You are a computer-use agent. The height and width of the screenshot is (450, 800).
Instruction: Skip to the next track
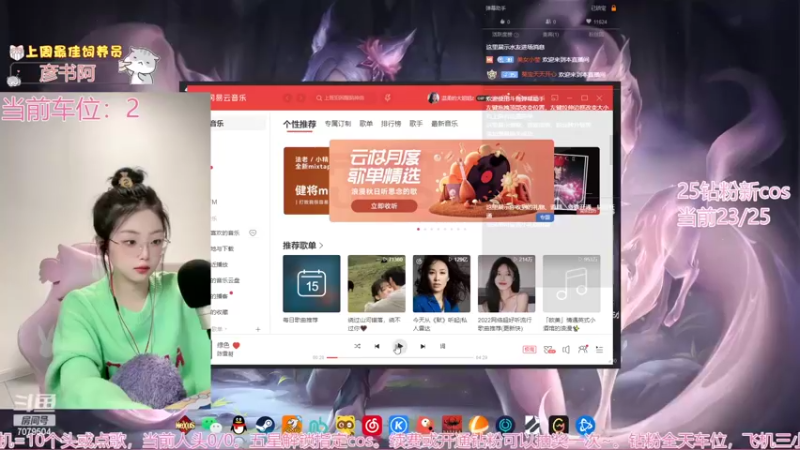pyautogui.click(x=422, y=346)
